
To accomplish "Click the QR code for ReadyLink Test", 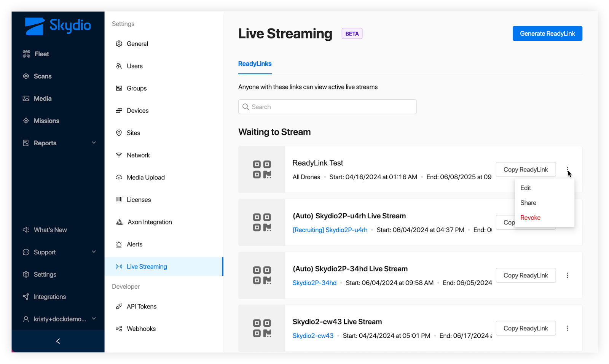I will pos(262,170).
